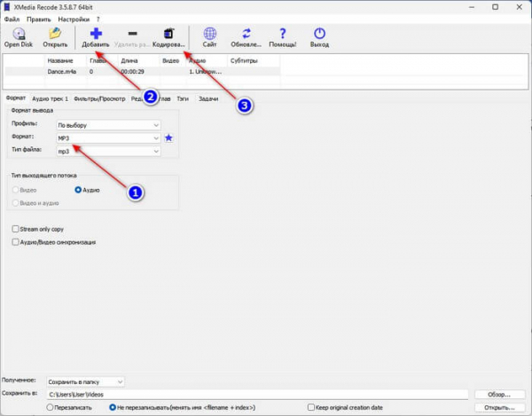Viewport: 532px width, 416px height.
Task: Click the Удалить minus toolbar icon
Action: point(132,33)
